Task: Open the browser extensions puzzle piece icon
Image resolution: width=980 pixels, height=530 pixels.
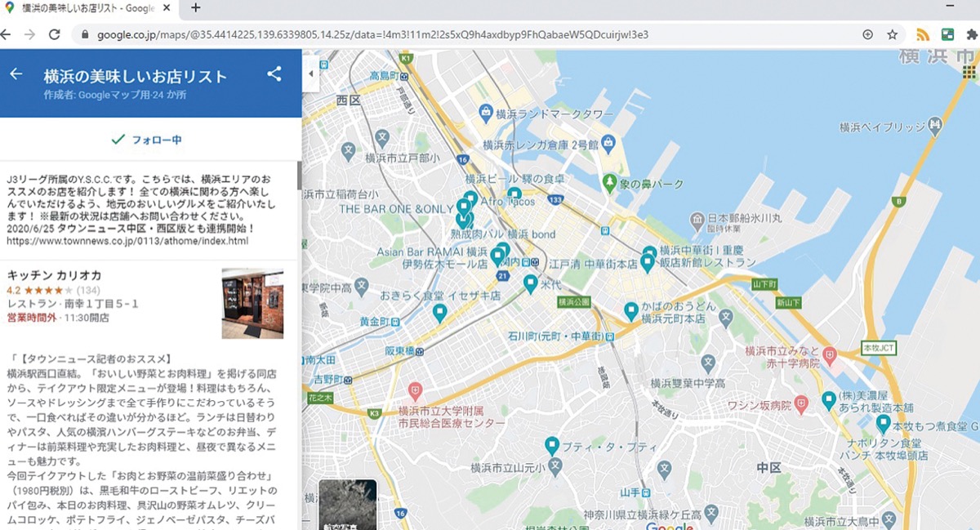Action: click(x=973, y=35)
